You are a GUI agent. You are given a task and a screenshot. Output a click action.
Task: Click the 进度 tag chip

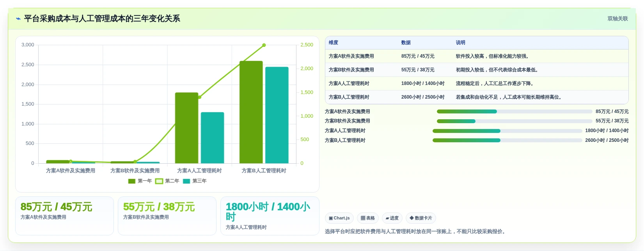392,218
